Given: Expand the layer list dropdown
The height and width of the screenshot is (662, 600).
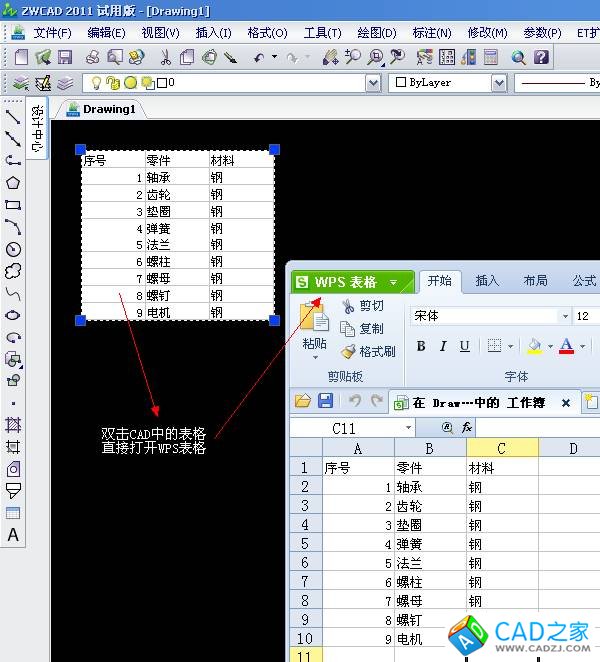Looking at the screenshot, I should tap(373, 83).
